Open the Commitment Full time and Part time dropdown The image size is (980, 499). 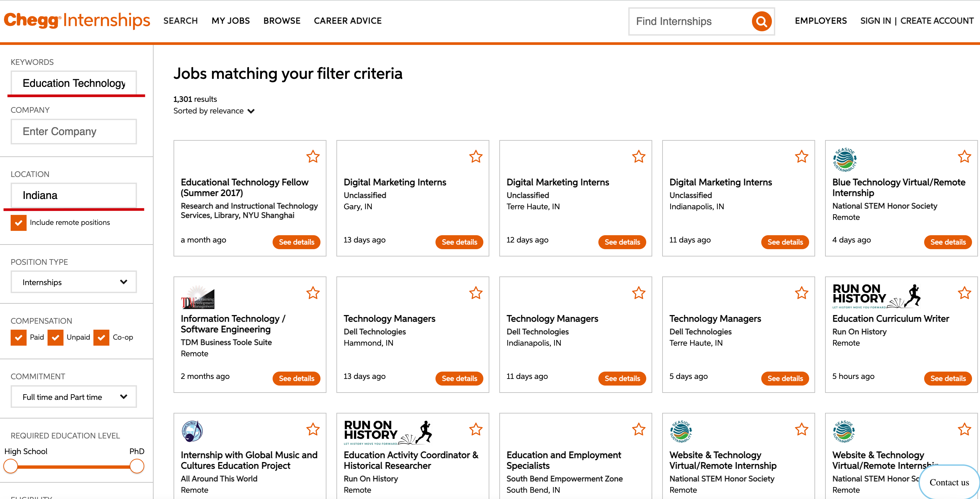click(x=74, y=397)
